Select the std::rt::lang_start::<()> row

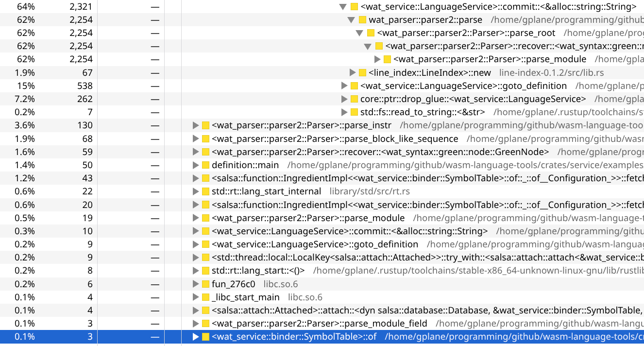[322, 270]
